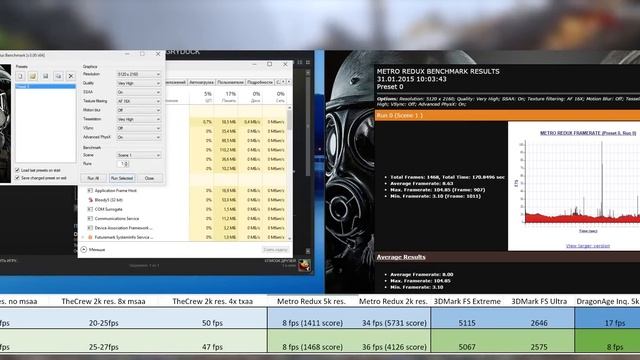Open the Quality dropdown
This screenshot has width=640, height=360.
click(x=139, y=83)
